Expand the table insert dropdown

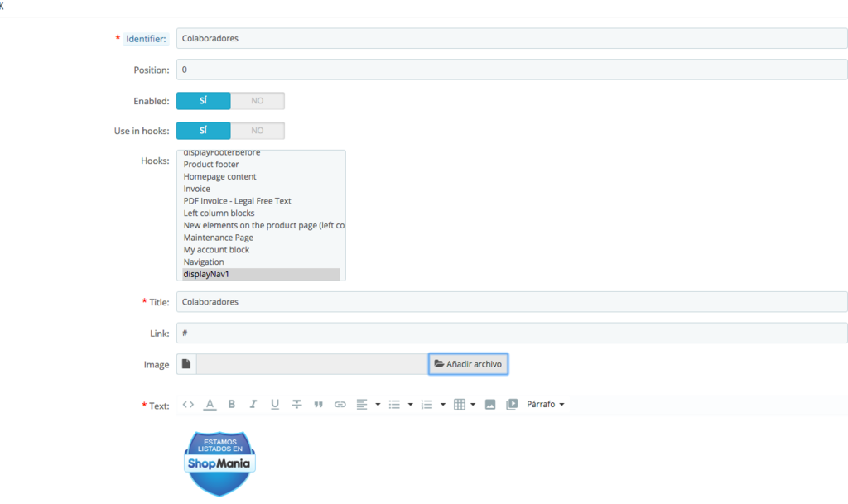point(473,405)
